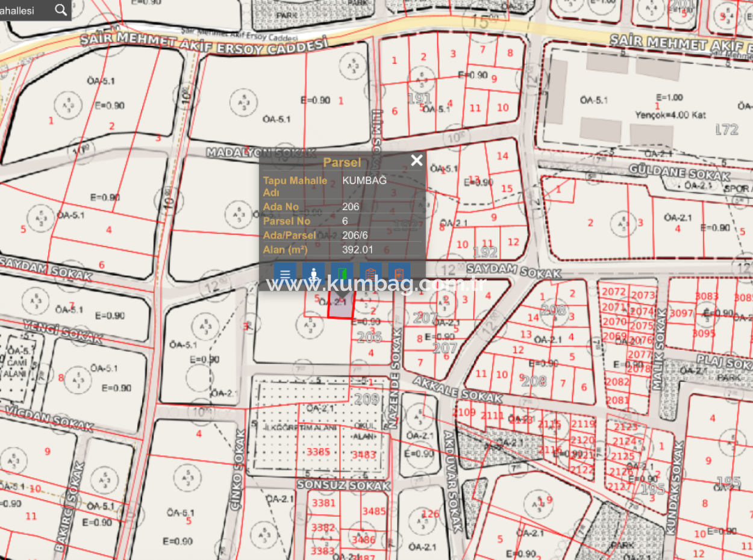Viewport: 753px width, 560px height.
Task: Click the mahallesi search input field
Action: [x=25, y=10]
